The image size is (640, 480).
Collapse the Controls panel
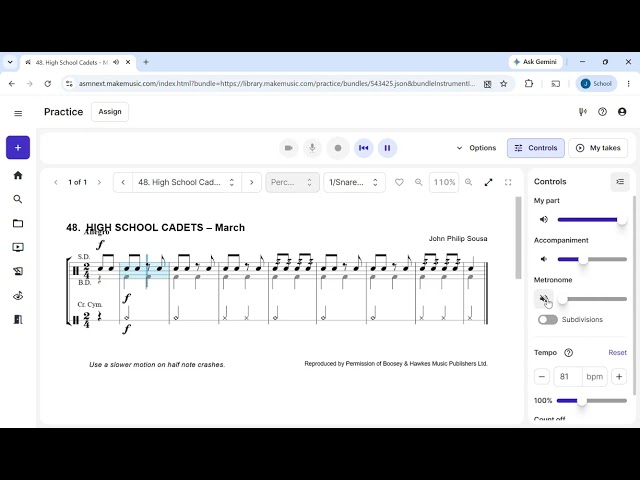click(620, 182)
